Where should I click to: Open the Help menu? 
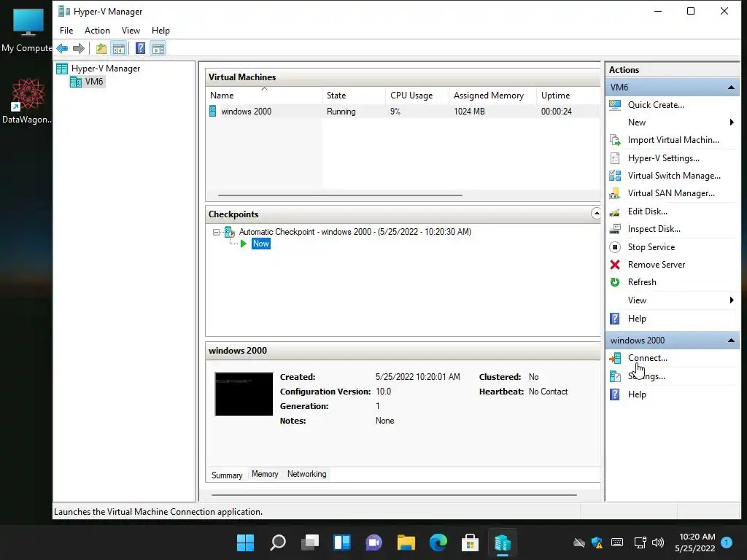160,31
